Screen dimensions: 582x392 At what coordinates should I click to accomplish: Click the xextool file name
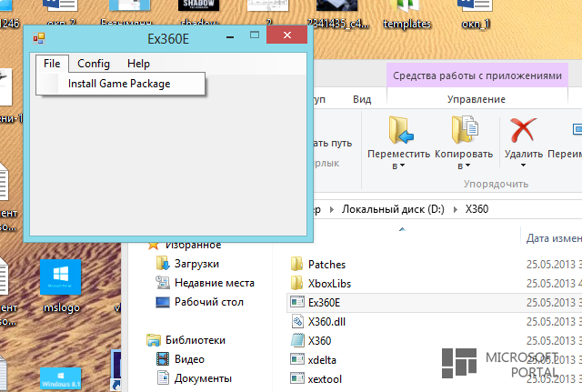[325, 379]
